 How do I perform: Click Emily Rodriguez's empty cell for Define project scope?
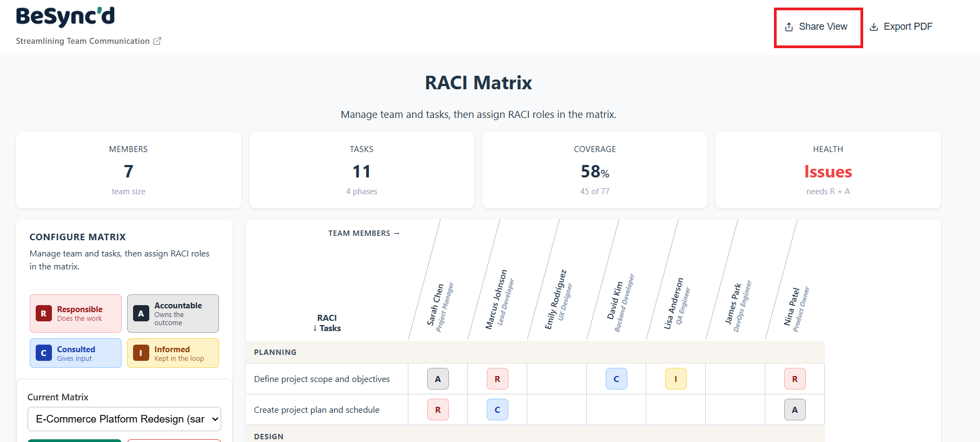point(557,379)
